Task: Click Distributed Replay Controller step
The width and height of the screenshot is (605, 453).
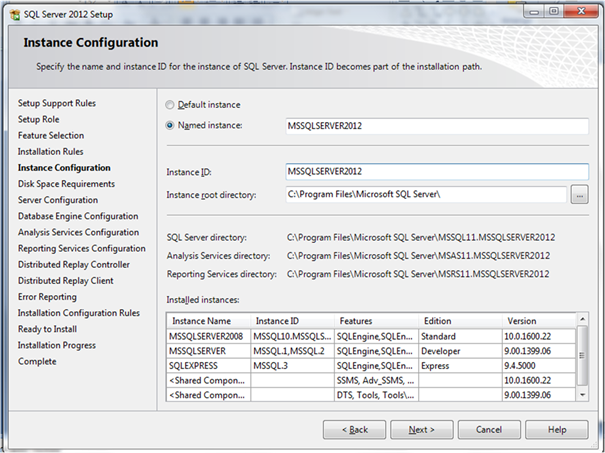Action: pos(74,265)
